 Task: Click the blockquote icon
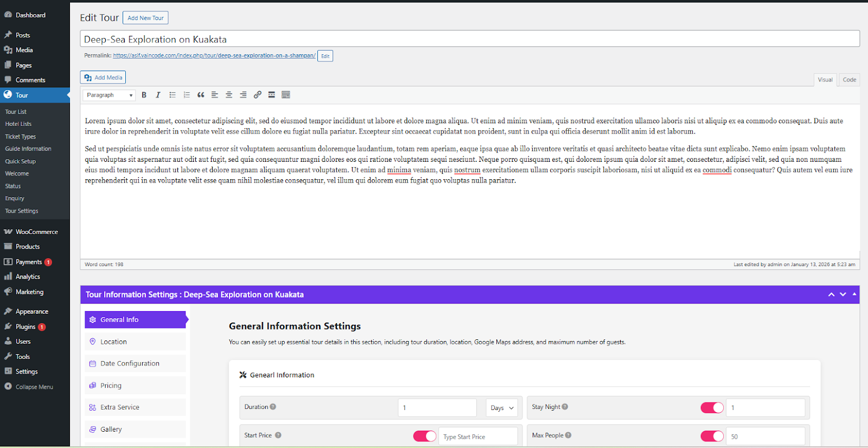(x=201, y=95)
